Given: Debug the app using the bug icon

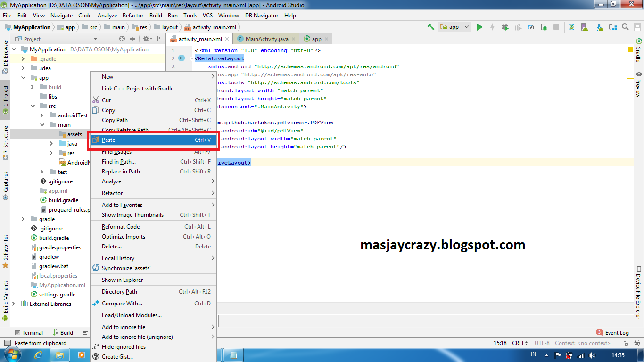Looking at the screenshot, I should [505, 27].
